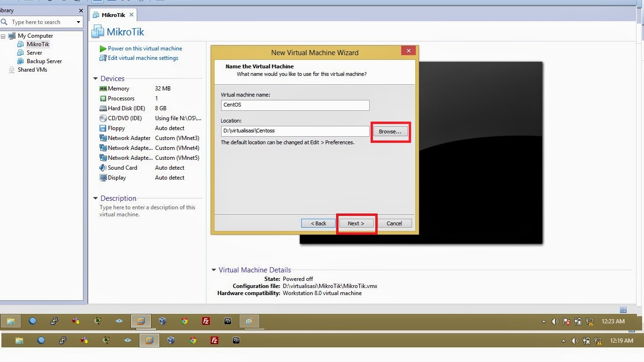644x362 pixels.
Task: Click the Browse... button
Action: coord(390,132)
